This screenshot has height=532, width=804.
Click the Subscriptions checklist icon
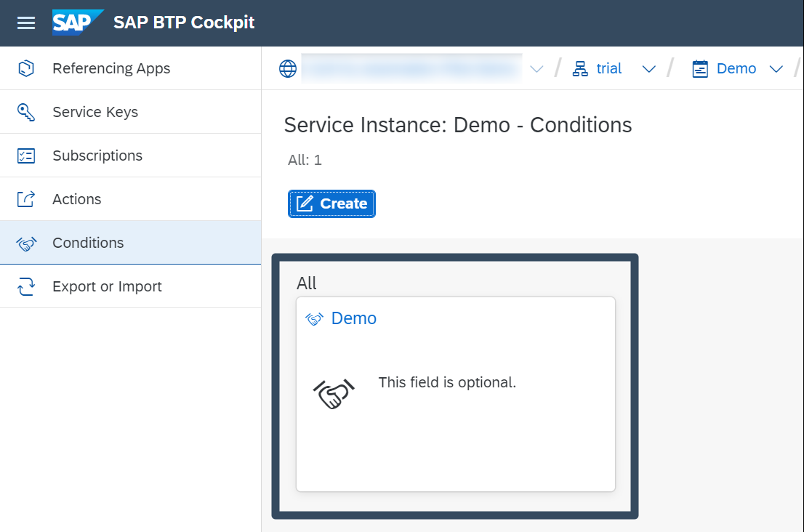[x=26, y=156]
